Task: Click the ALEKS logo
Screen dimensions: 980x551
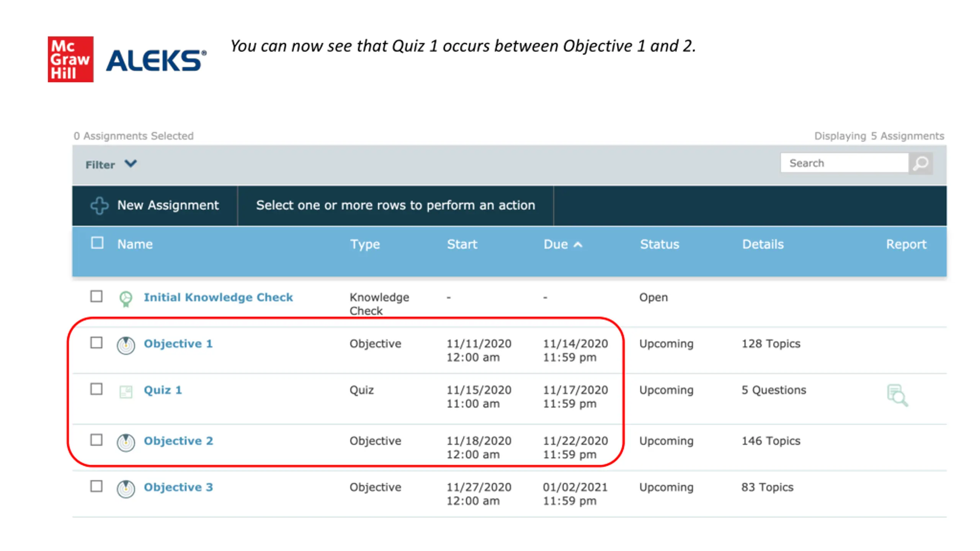Action: [156, 60]
